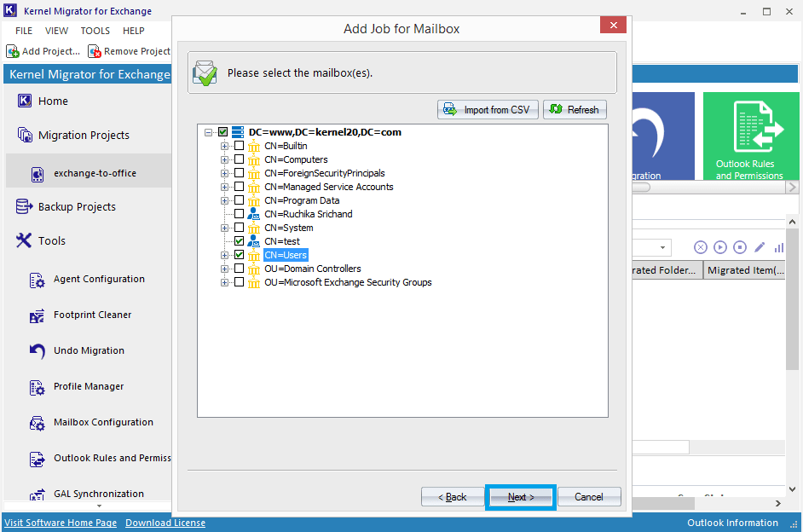The image size is (803, 532).
Task: Uncheck the CN=Users checkbox
Action: point(239,255)
